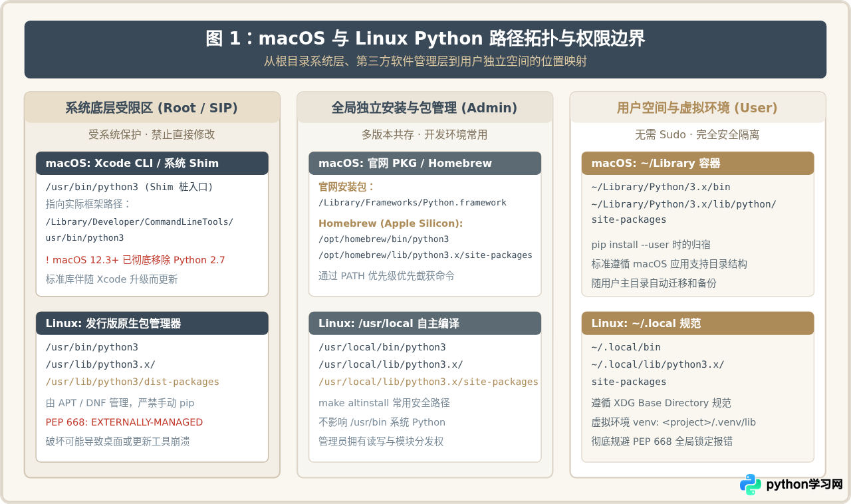Click the path /opt/homebrew/lib/python3.x/site-packages

pyautogui.click(x=425, y=255)
